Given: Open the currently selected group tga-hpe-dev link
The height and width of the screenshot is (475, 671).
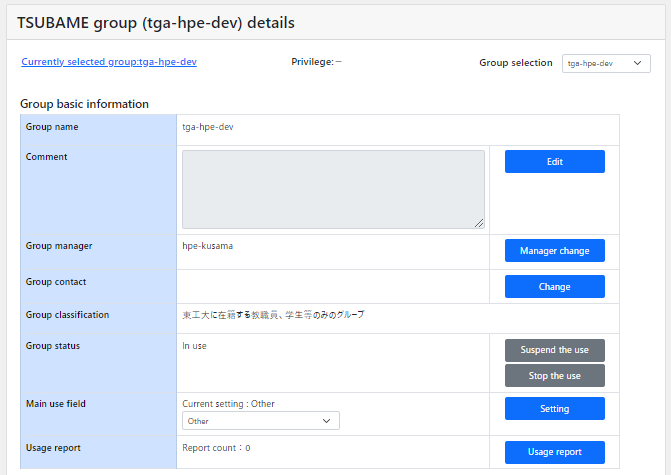Looking at the screenshot, I should 109,62.
